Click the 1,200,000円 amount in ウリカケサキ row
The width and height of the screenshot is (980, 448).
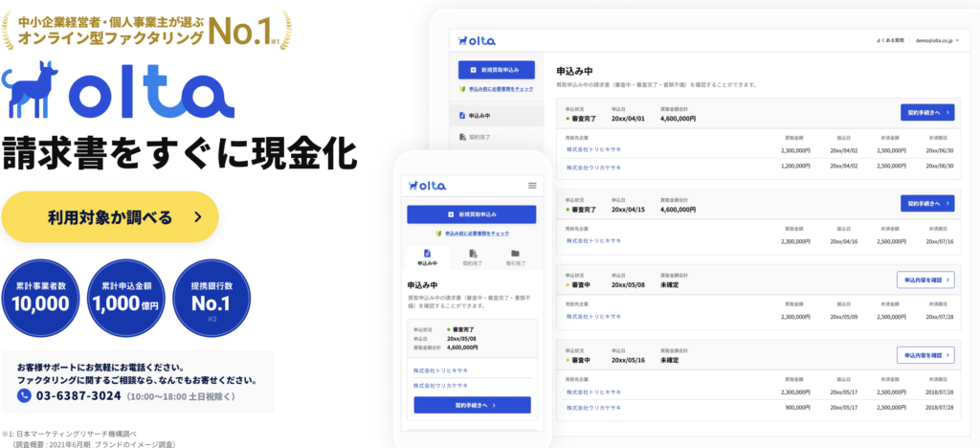(795, 167)
